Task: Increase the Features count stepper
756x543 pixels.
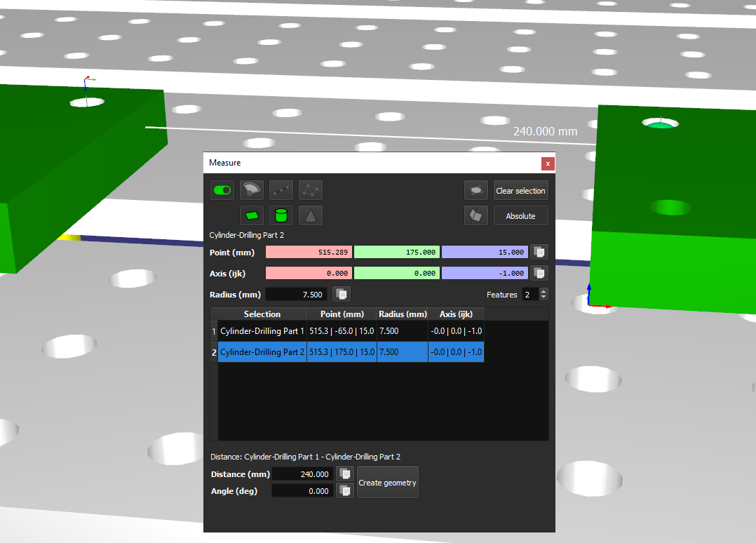Action: point(544,292)
